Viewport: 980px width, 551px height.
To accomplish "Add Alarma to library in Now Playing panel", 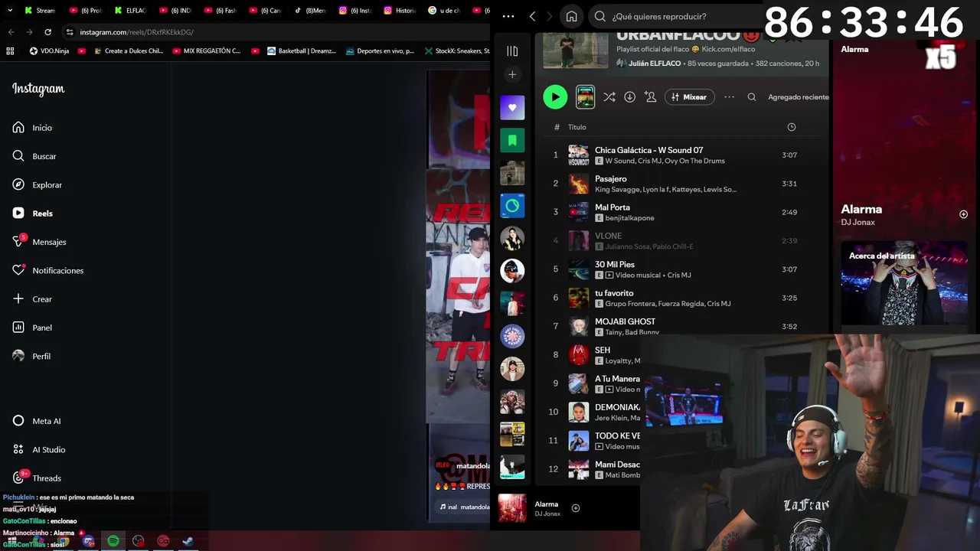I will [963, 214].
